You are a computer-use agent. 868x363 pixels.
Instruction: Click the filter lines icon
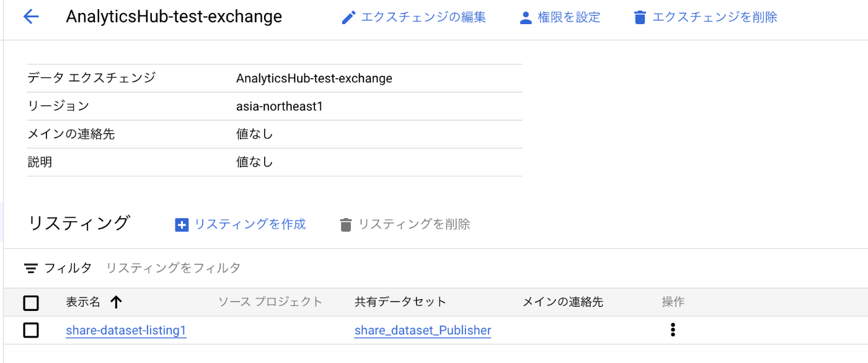point(31,268)
